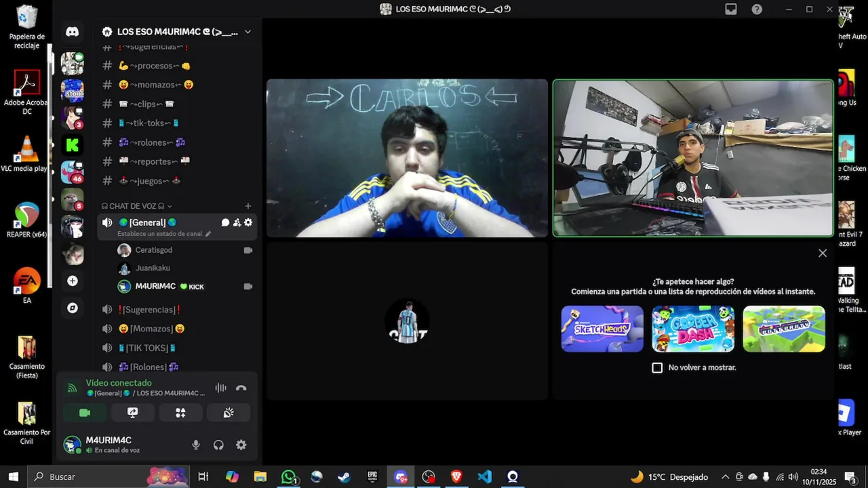Invite people to General voice channel
Screen dimensions: 868x488
(x=237, y=222)
